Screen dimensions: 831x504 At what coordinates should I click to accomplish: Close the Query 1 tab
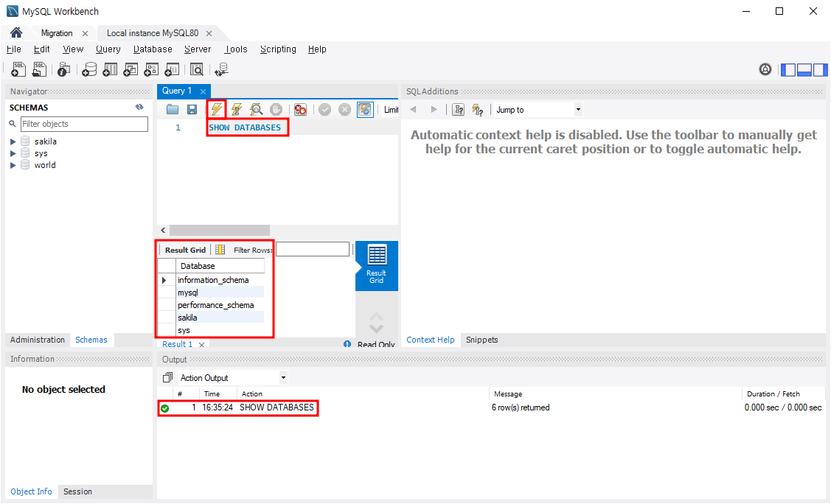[x=203, y=91]
